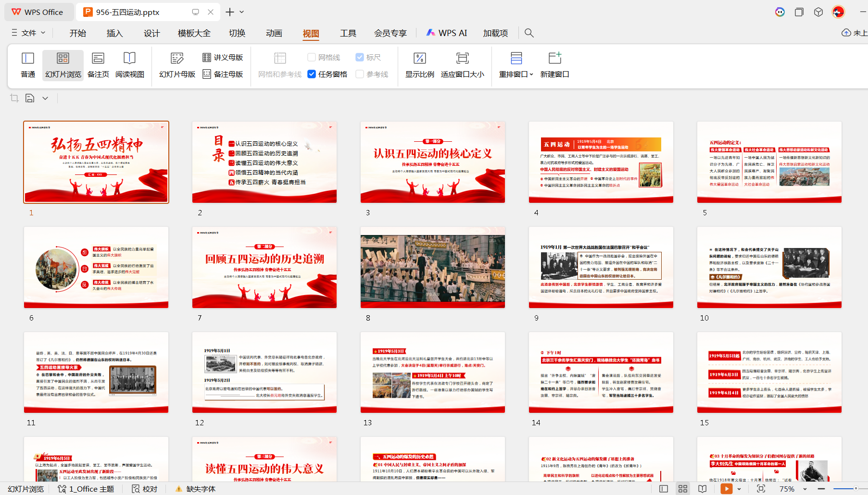Click status bar normal view icon
Viewport: 868px width, 495px height.
coord(664,489)
